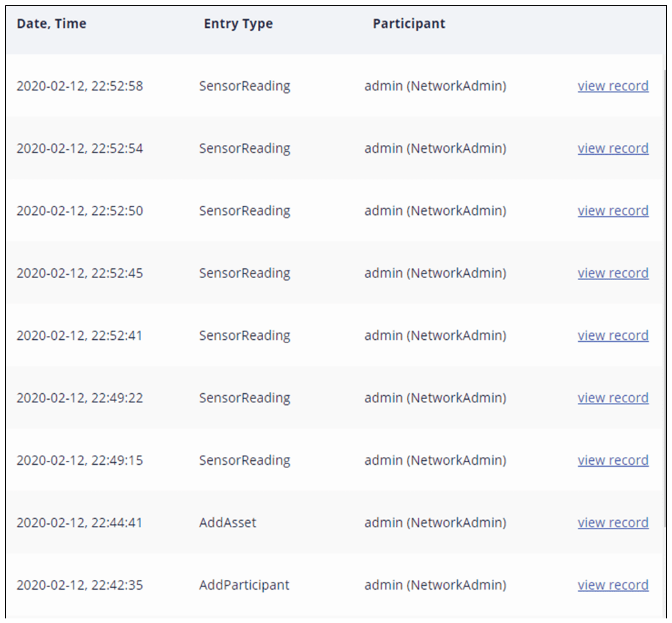Image resolution: width=672 pixels, height=623 pixels.
Task: Click the Participant column header
Action: tap(408, 24)
